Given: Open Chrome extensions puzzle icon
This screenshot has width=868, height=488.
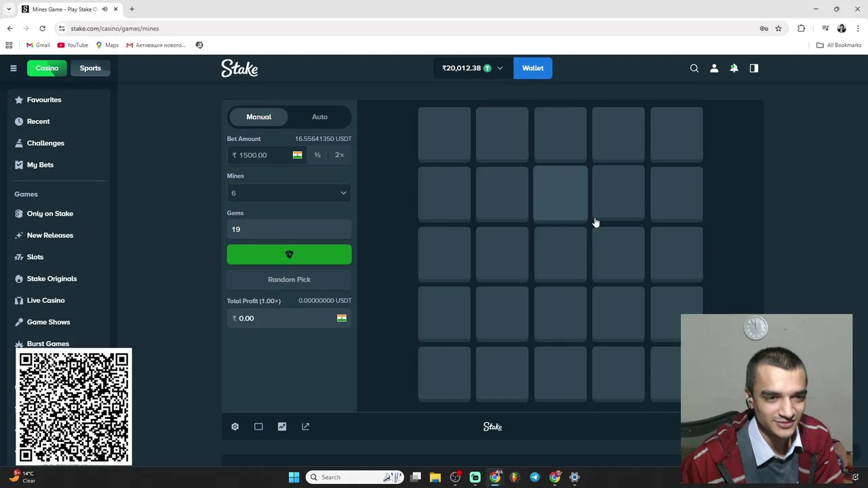Looking at the screenshot, I should click(802, 28).
